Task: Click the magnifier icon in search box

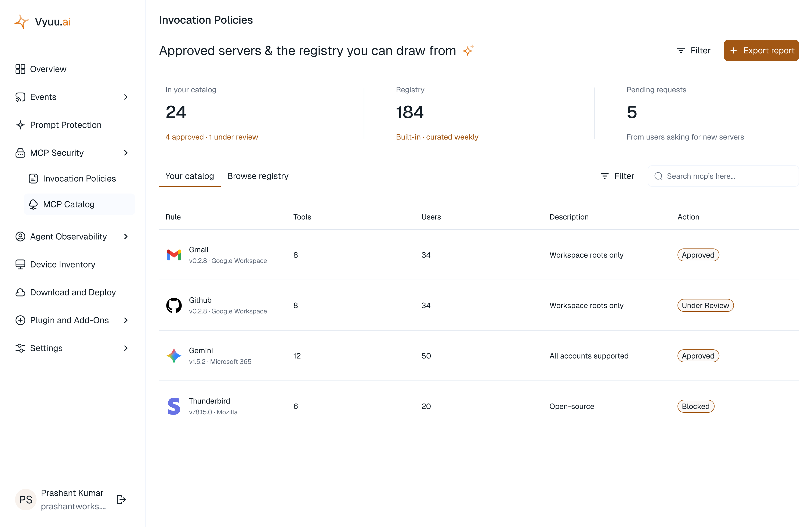Action: 658,176
